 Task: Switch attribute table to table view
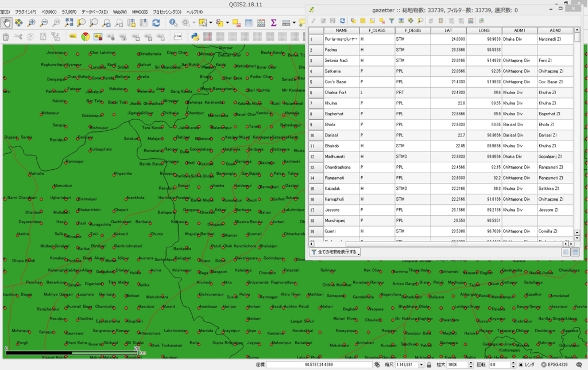575,252
